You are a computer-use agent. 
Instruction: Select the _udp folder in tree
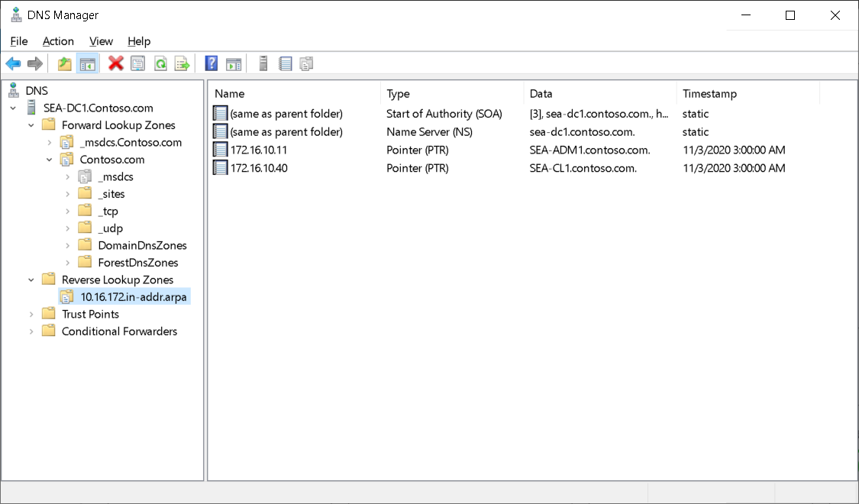[x=110, y=228]
